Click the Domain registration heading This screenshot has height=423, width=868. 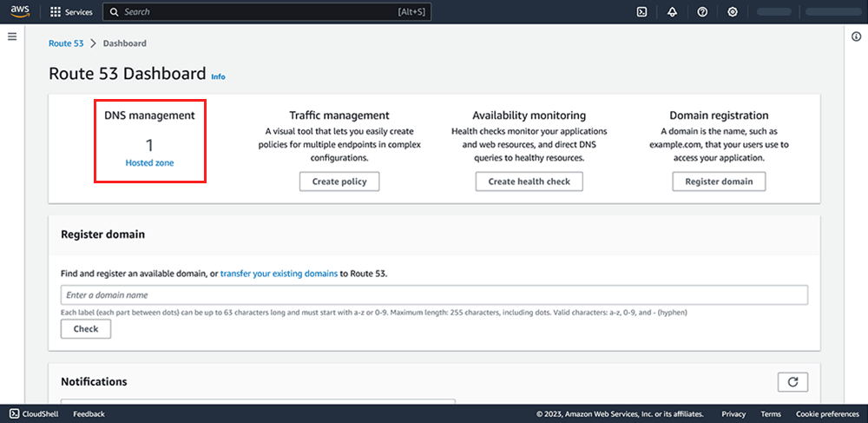(x=719, y=116)
